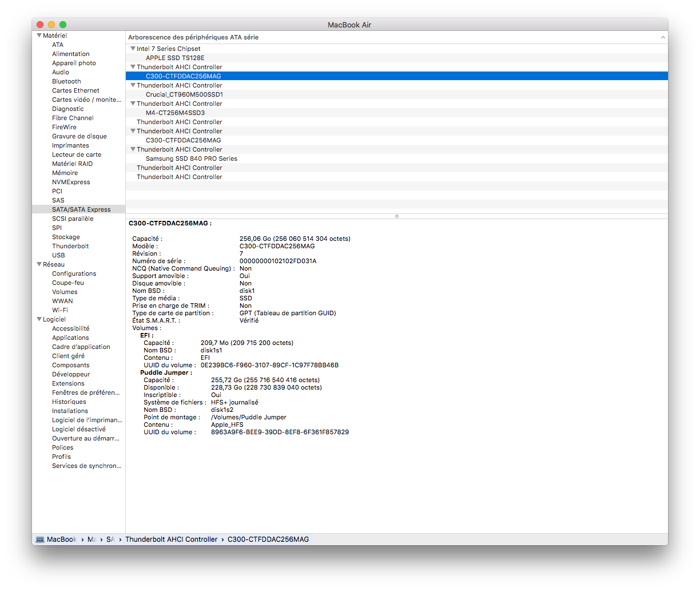This screenshot has height=591, width=700.
Task: Open Client géré entry
Action: click(x=68, y=356)
